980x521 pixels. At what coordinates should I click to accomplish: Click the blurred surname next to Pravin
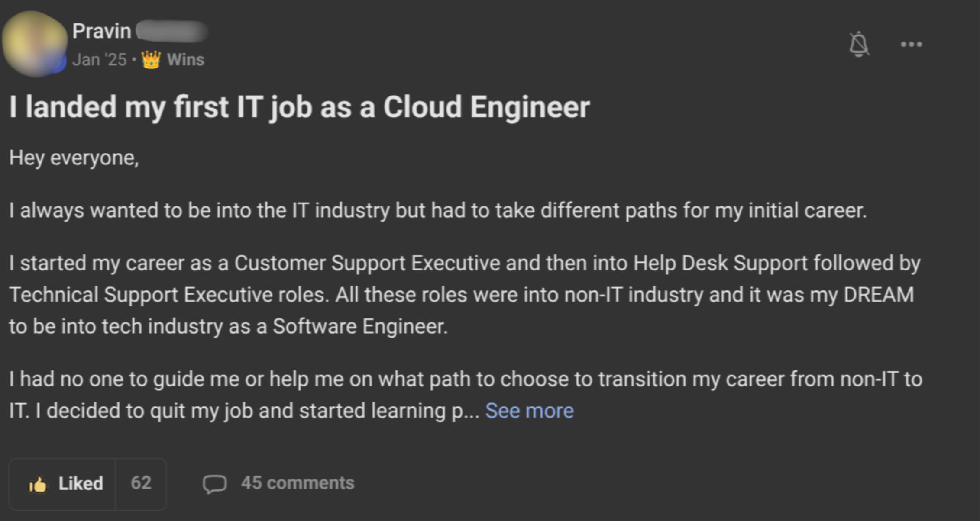[x=172, y=31]
